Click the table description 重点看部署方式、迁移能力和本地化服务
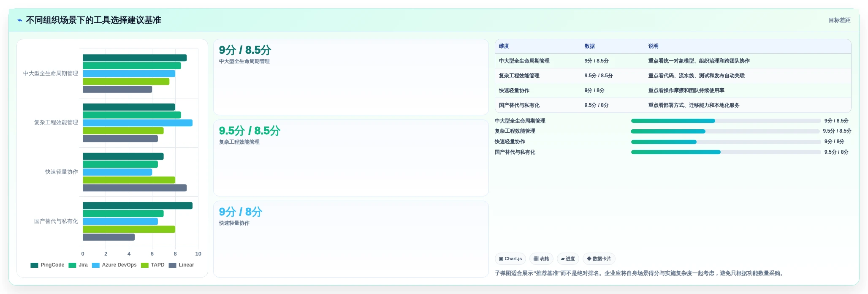 694,105
